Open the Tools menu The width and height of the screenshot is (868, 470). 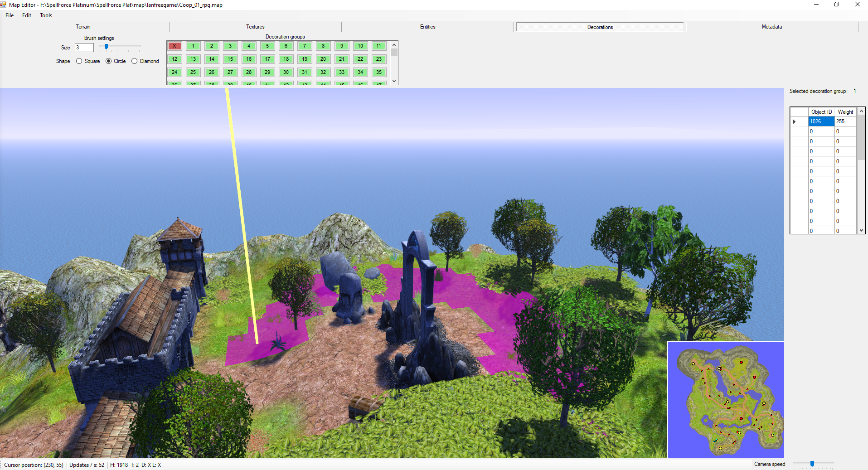(x=46, y=15)
